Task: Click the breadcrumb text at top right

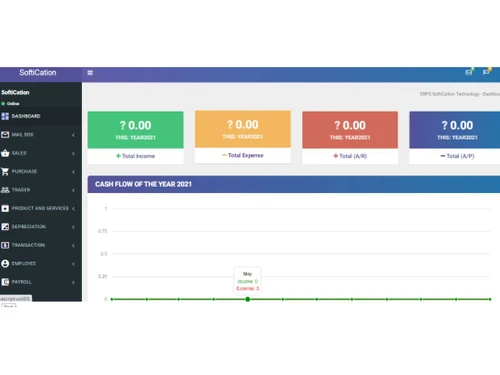Action: point(460,94)
